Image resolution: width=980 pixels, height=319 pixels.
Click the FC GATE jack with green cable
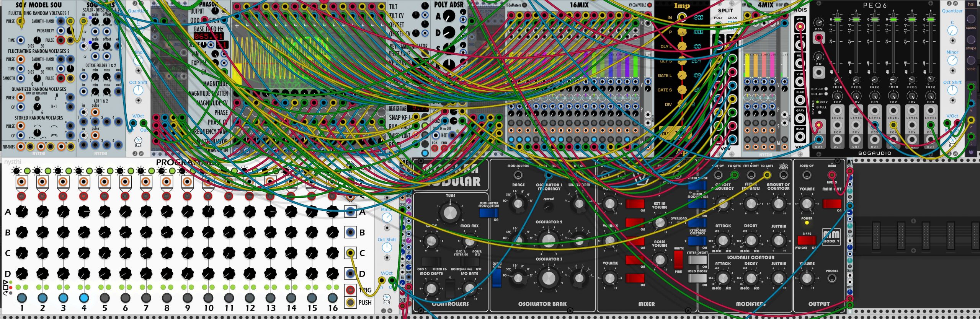[734, 175]
